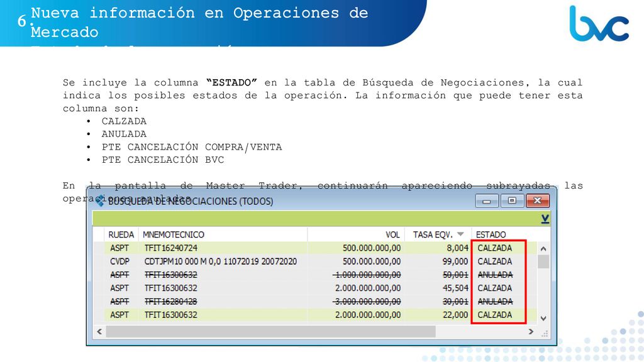Toggle TASA EQV. sort arrow

460,234
